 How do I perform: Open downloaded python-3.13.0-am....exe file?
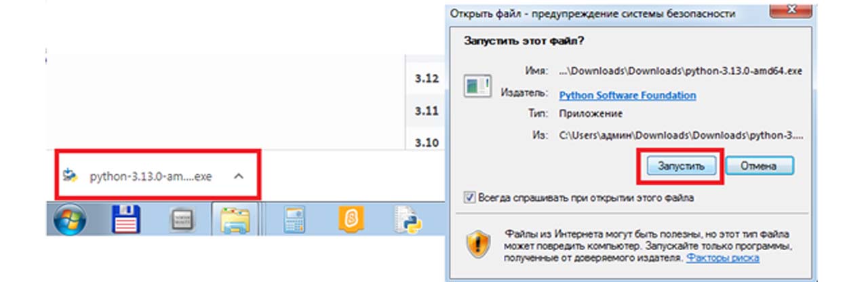click(151, 176)
